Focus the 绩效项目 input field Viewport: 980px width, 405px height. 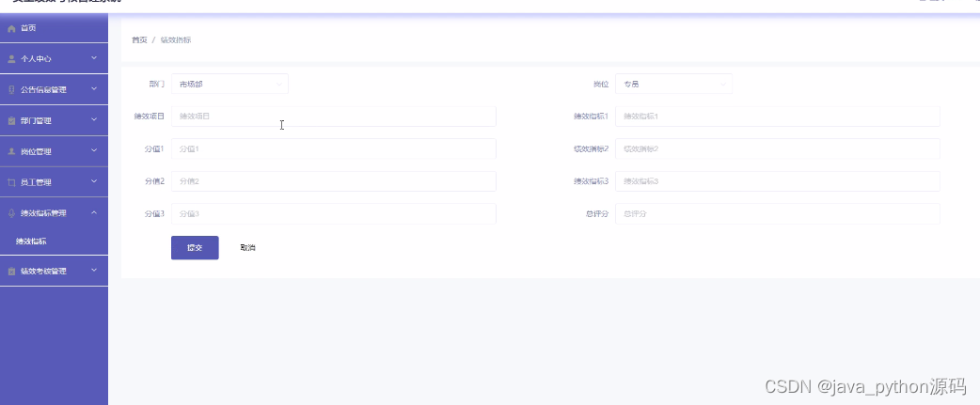click(334, 117)
